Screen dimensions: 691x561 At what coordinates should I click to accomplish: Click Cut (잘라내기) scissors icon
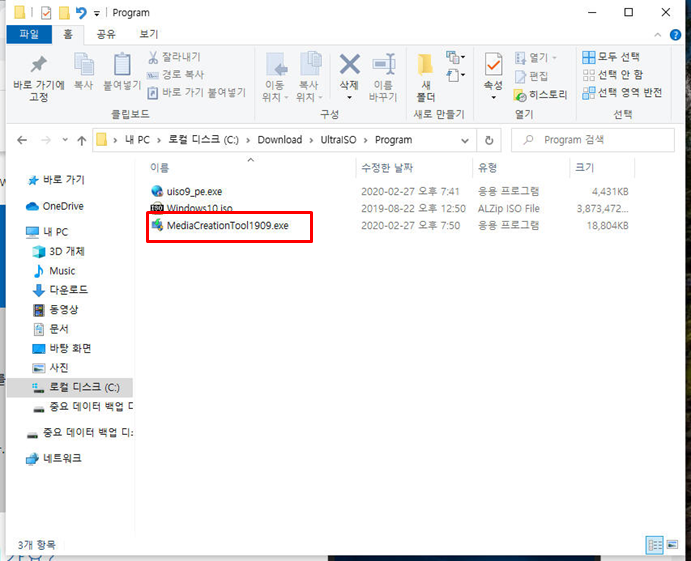coord(153,57)
